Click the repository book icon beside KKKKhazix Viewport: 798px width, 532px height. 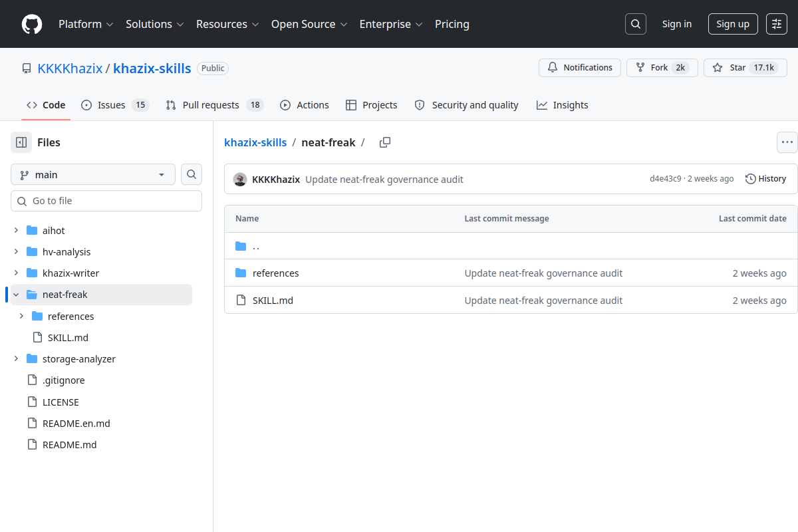[x=27, y=68]
